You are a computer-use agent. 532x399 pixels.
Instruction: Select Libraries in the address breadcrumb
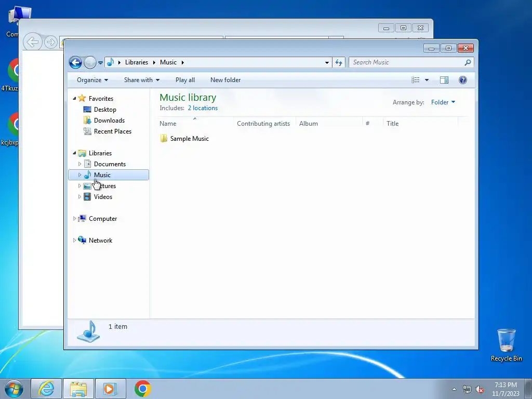tap(137, 62)
